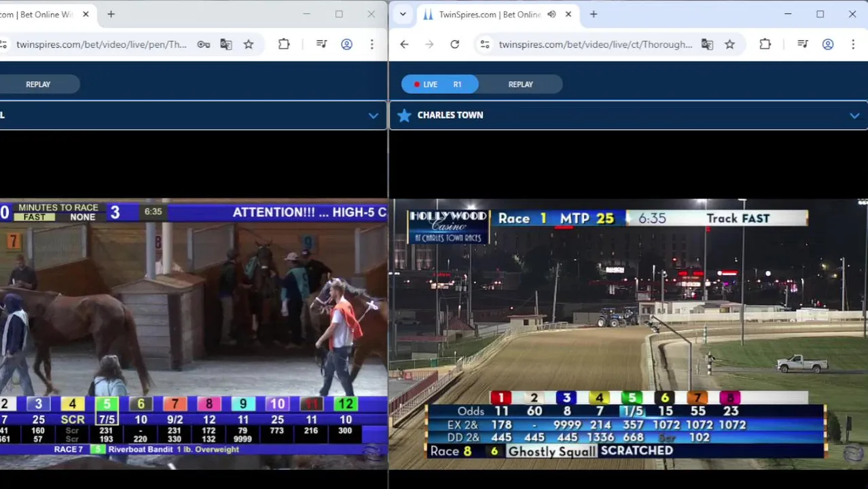Open the tab search dropdown in right window

click(403, 14)
